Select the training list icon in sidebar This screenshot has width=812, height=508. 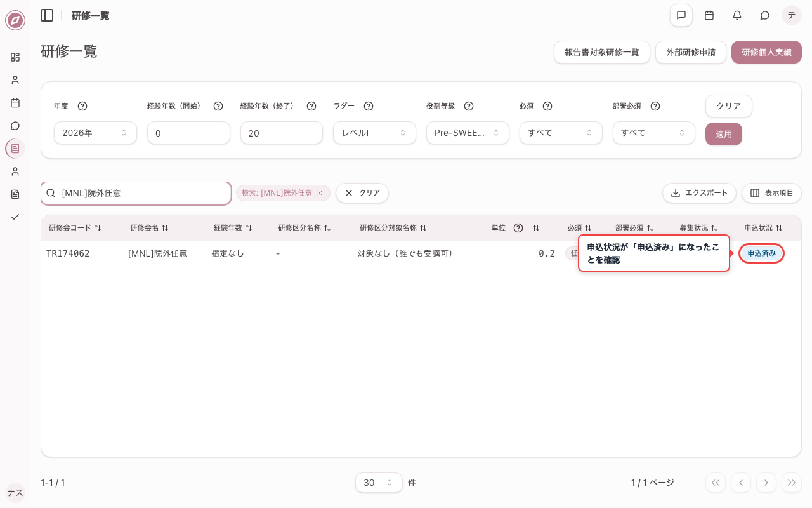(15, 149)
